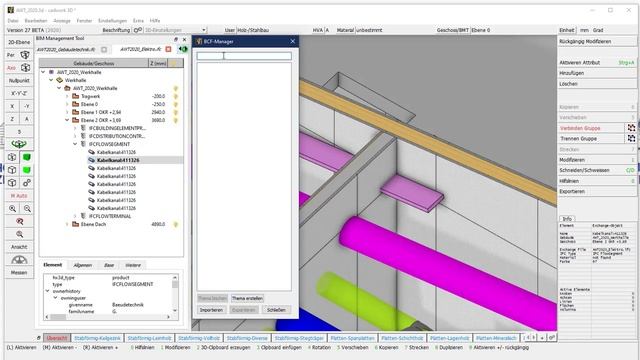
Task: Click the Messen button
Action: pos(19,272)
